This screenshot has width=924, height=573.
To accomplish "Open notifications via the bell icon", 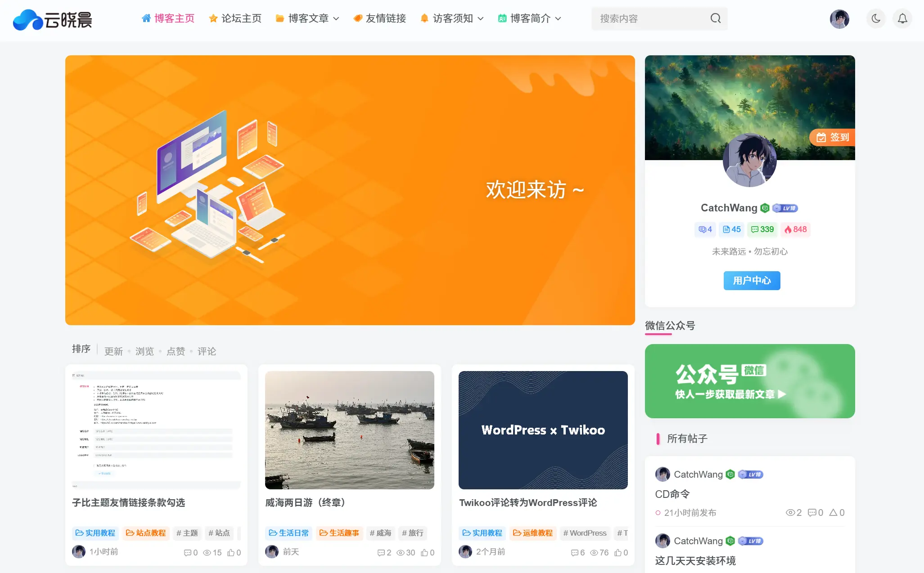I will point(902,19).
